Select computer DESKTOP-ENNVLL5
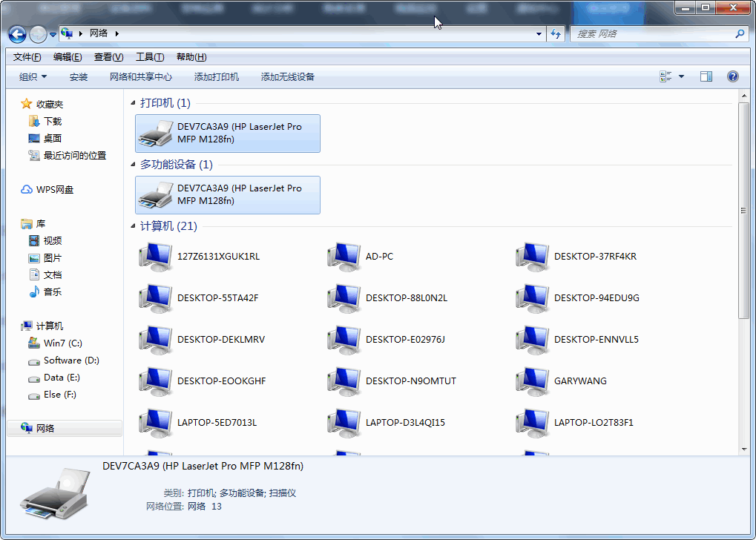Viewport: 756px width, 540px height. [577, 340]
